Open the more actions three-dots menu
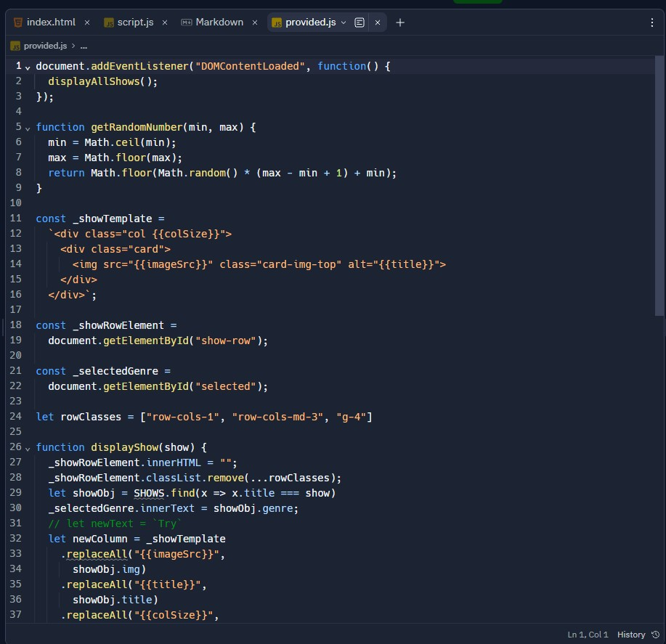This screenshot has height=644, width=666. coord(651,22)
